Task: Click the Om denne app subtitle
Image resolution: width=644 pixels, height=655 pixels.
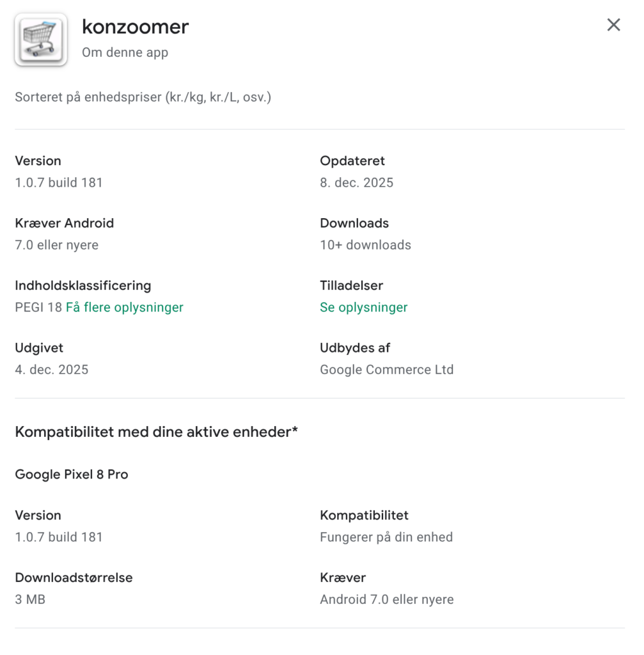Action: pos(125,52)
